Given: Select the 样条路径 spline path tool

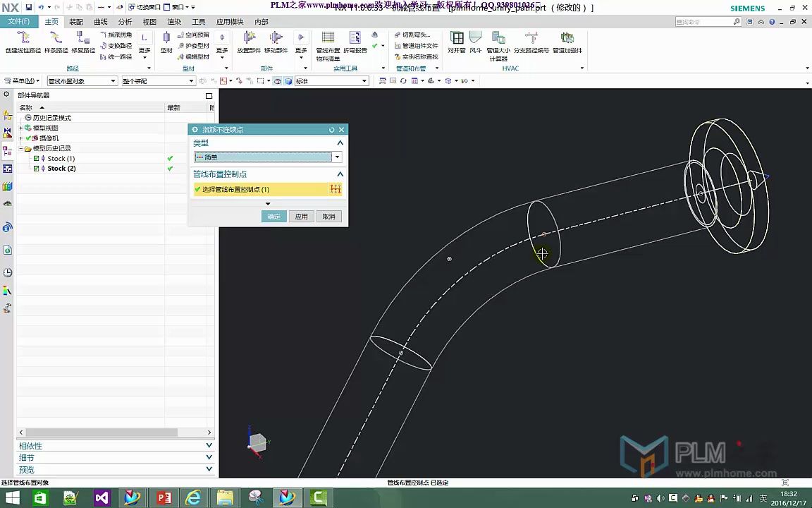Looking at the screenshot, I should pyautogui.click(x=56, y=42).
